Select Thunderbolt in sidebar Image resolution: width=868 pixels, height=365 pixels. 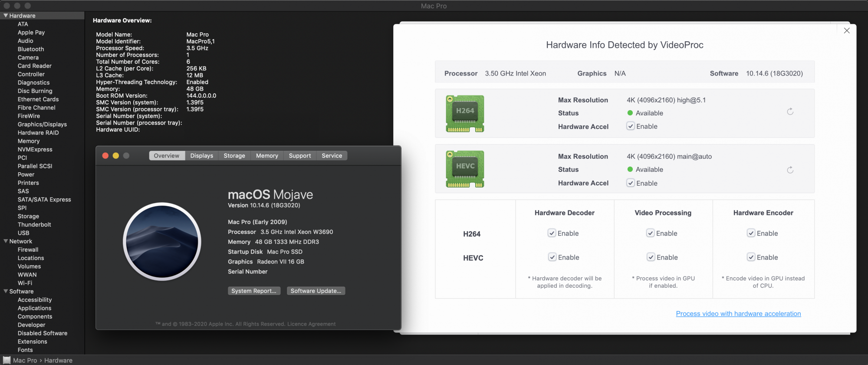pos(34,224)
